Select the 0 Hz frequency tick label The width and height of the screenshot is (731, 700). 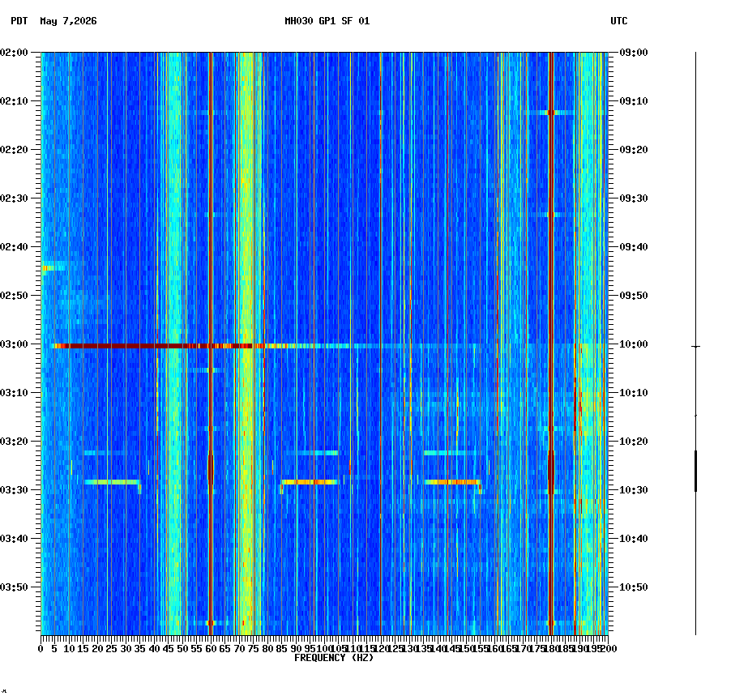point(41,649)
